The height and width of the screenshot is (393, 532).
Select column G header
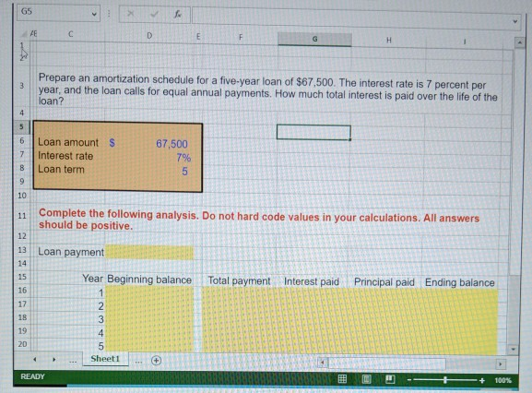click(x=314, y=39)
